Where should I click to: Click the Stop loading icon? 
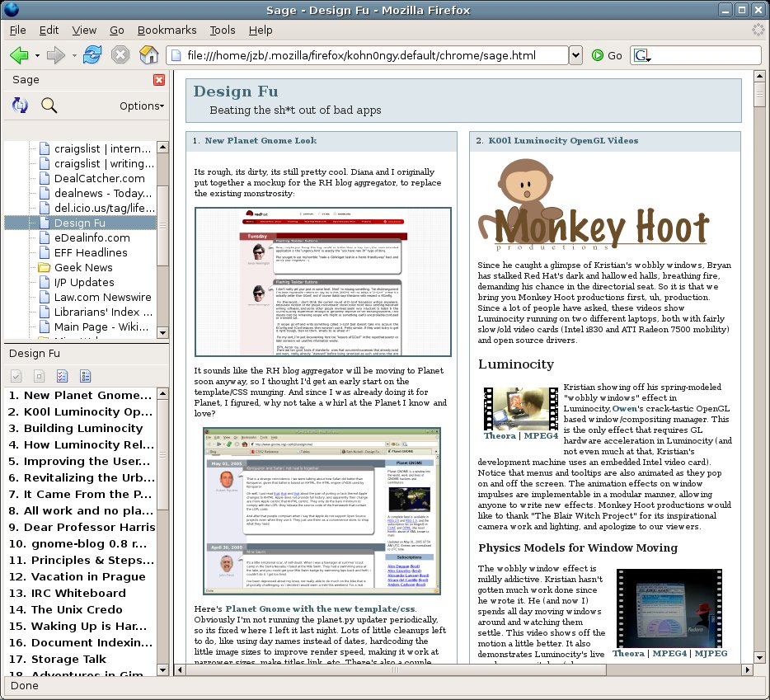pos(120,54)
